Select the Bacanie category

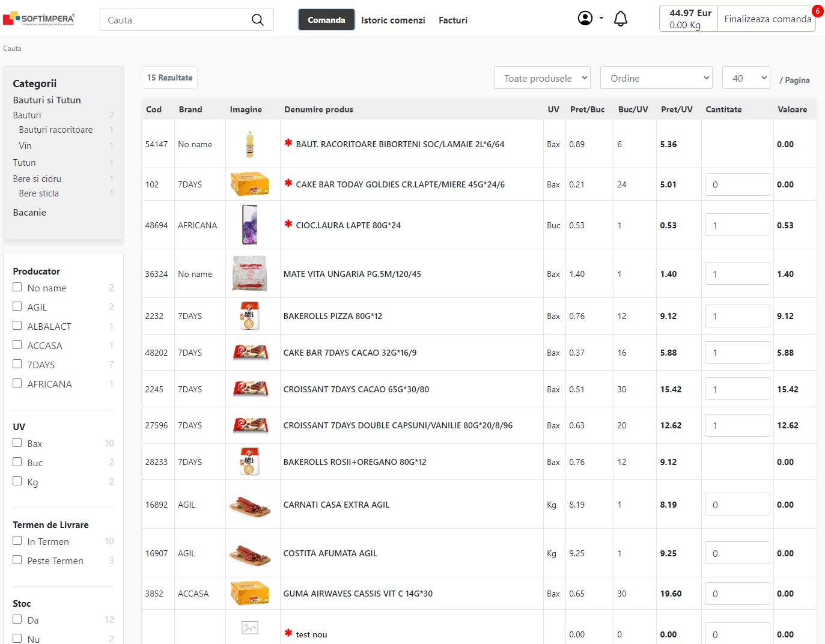tap(29, 213)
